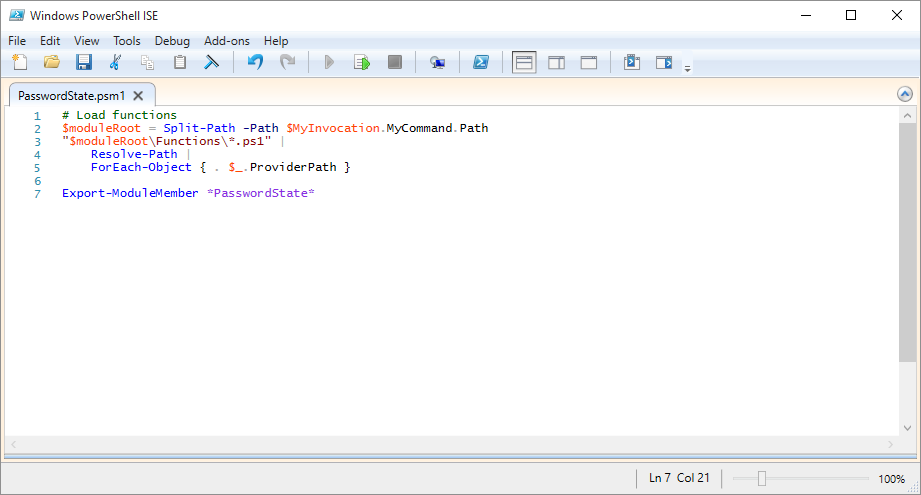Show script pane on top layout
The image size is (921, 495).
point(524,62)
